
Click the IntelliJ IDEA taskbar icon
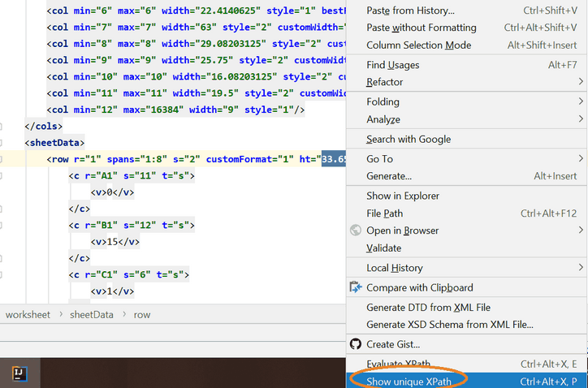pyautogui.click(x=20, y=373)
